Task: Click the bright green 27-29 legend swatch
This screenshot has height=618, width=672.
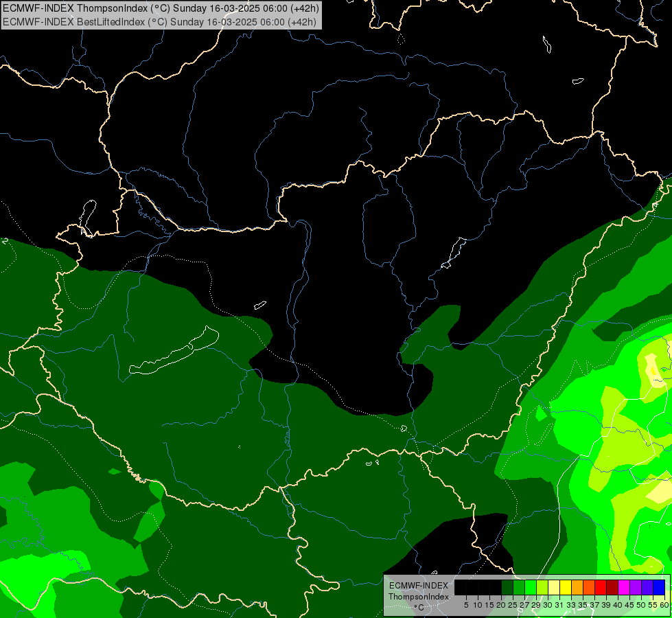Action: [x=531, y=587]
